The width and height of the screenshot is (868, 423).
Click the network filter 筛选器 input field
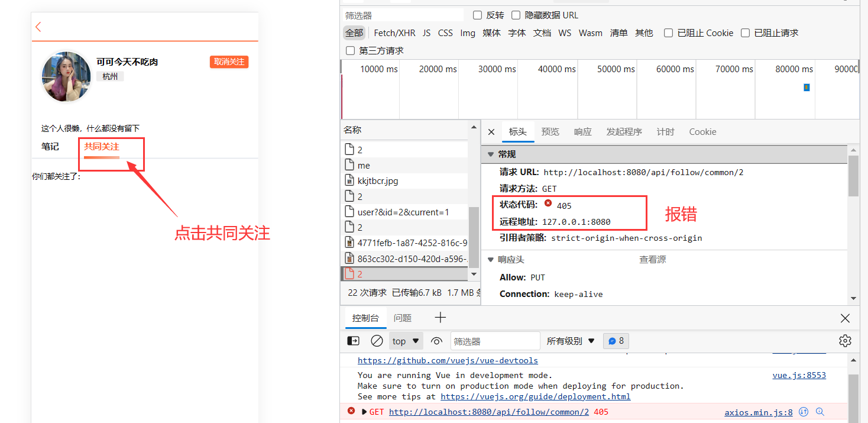[402, 15]
